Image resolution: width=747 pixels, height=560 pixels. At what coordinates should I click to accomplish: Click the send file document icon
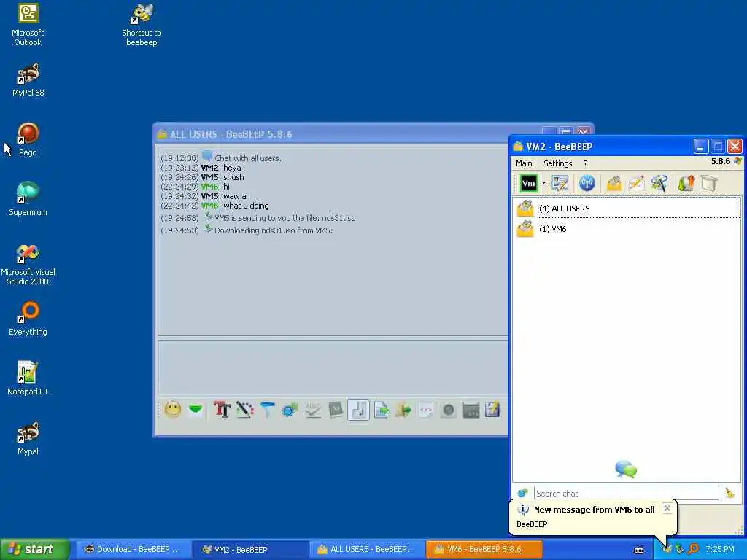pyautogui.click(x=381, y=410)
